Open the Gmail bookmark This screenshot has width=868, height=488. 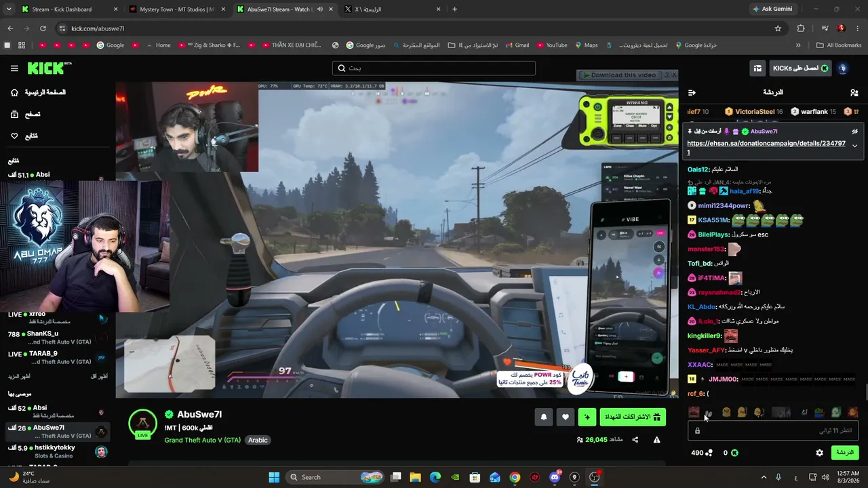click(517, 45)
